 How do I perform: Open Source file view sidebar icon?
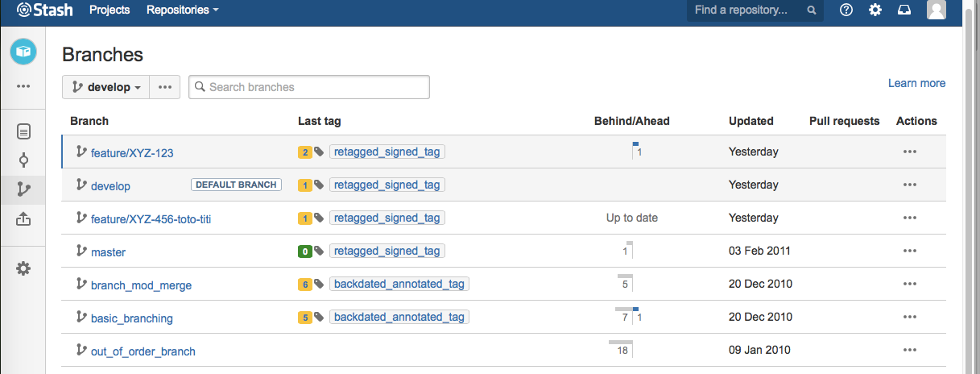click(23, 131)
